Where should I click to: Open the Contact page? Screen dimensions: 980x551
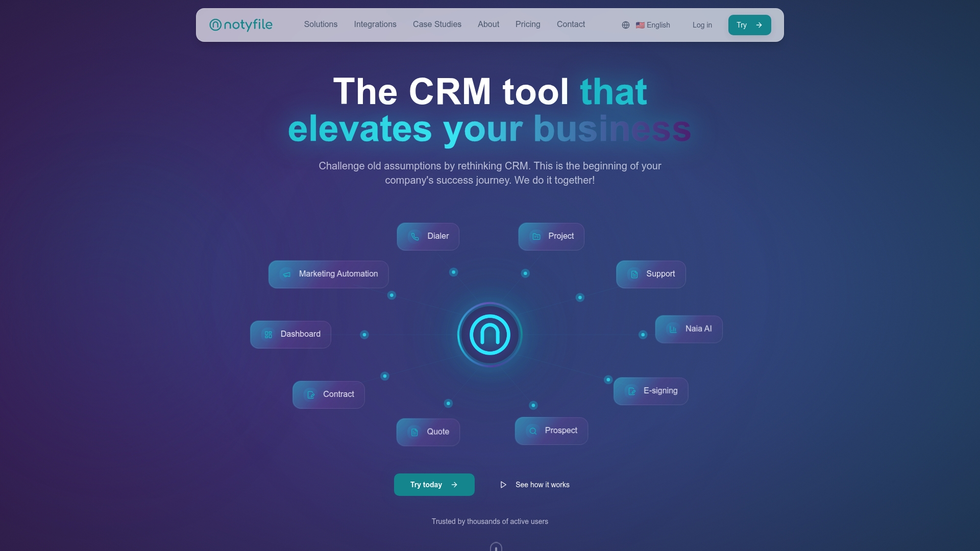pyautogui.click(x=571, y=24)
